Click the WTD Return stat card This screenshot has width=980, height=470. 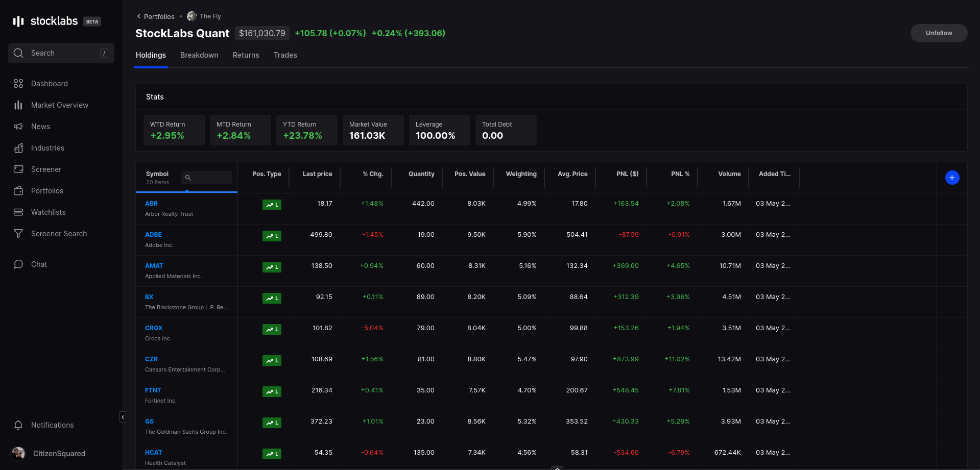click(x=174, y=130)
